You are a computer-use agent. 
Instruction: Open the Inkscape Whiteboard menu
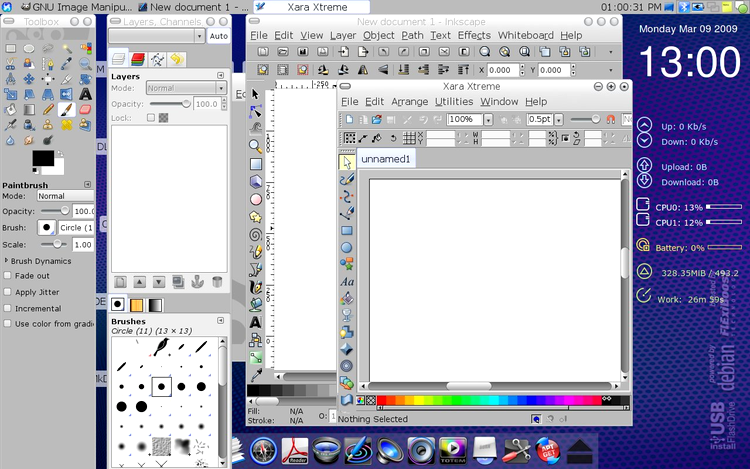pos(526,35)
